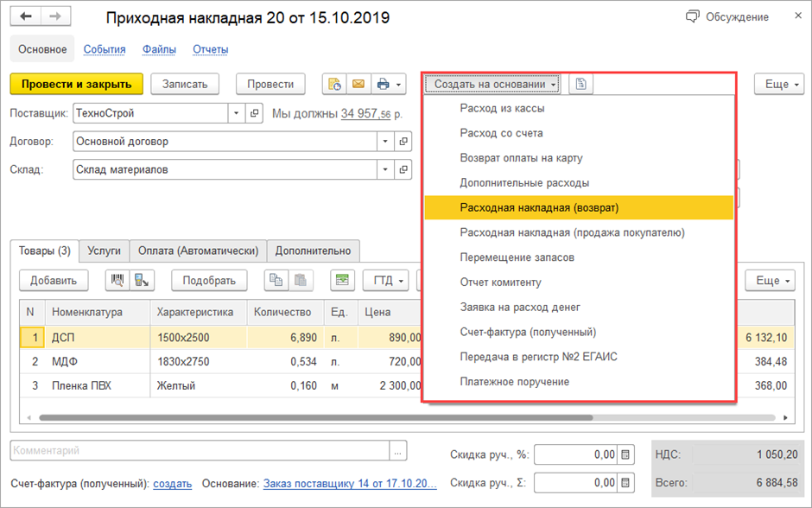Open Поставщик ТехноСтрой record icon

coord(254,113)
